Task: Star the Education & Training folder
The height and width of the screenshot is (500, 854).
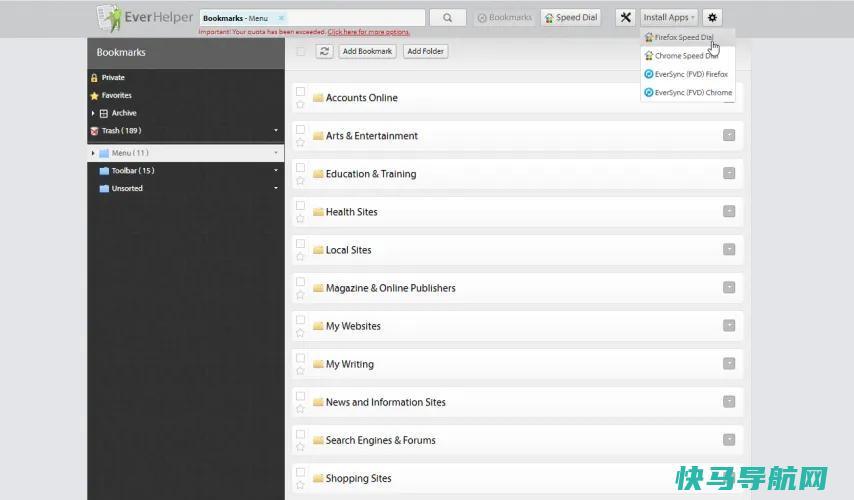Action: [300, 180]
